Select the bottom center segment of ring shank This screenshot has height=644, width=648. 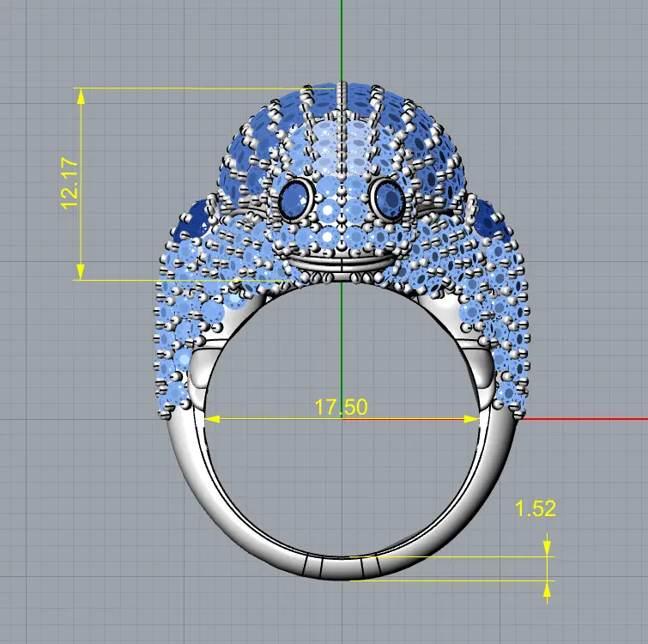[342, 568]
